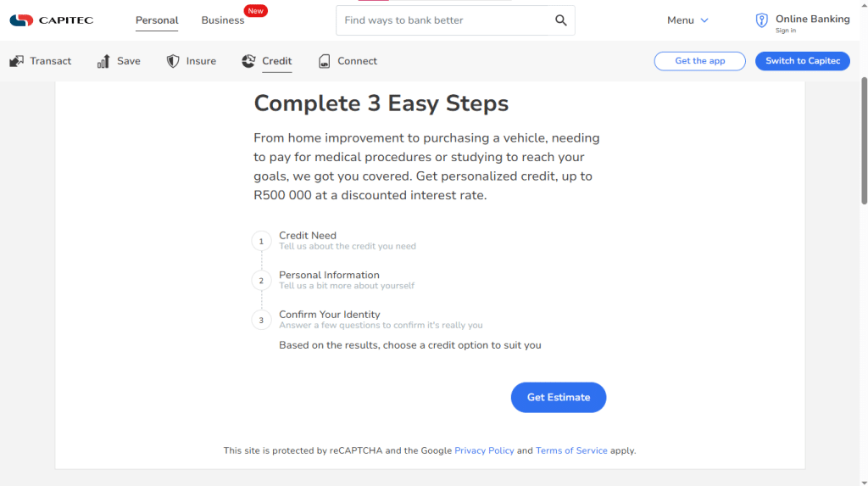The height and width of the screenshot is (486, 868).
Task: Click the page vertical scrollbar thumb
Action: click(x=864, y=142)
